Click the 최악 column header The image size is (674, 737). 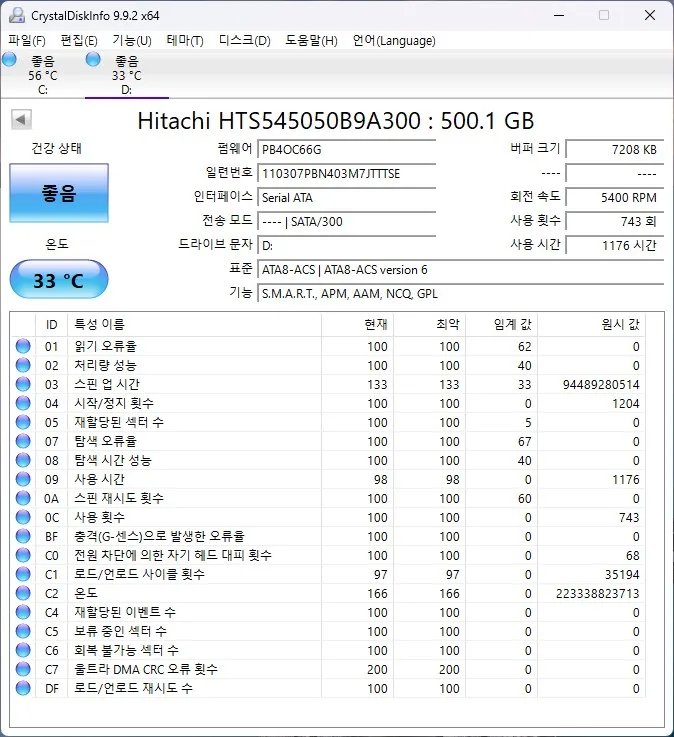pos(429,324)
